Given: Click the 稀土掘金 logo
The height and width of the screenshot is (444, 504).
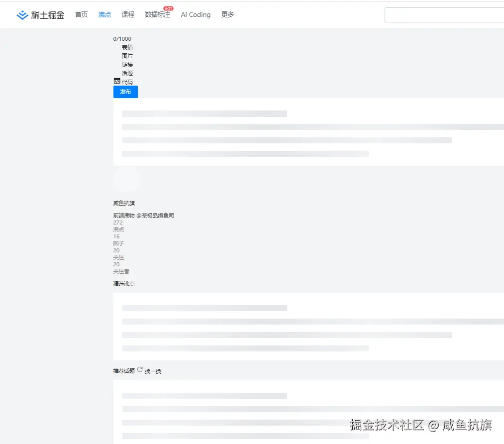Looking at the screenshot, I should [40, 15].
